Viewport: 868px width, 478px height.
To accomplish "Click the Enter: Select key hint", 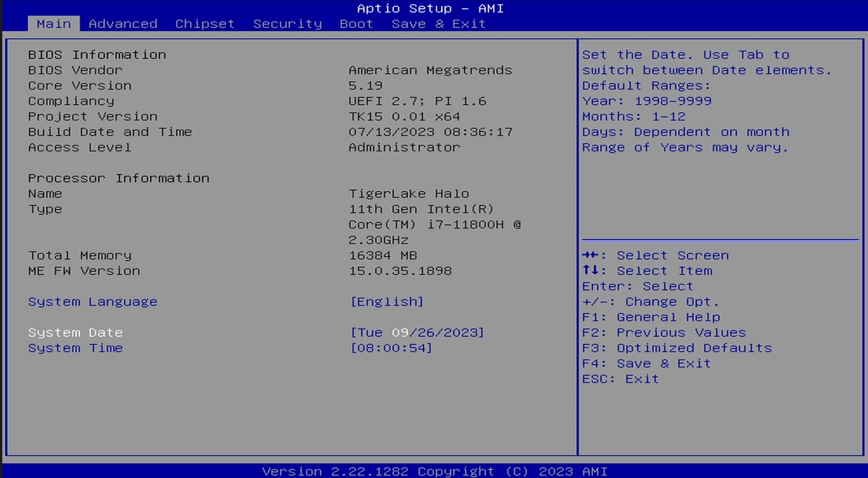I will click(638, 287).
